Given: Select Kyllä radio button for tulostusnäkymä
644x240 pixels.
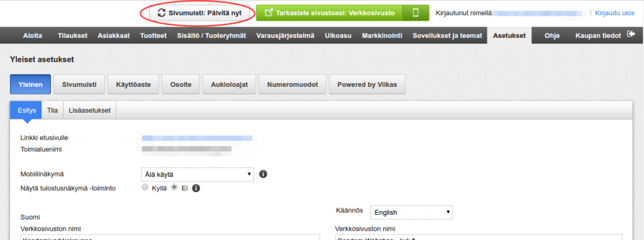Looking at the screenshot, I should 144,187.
